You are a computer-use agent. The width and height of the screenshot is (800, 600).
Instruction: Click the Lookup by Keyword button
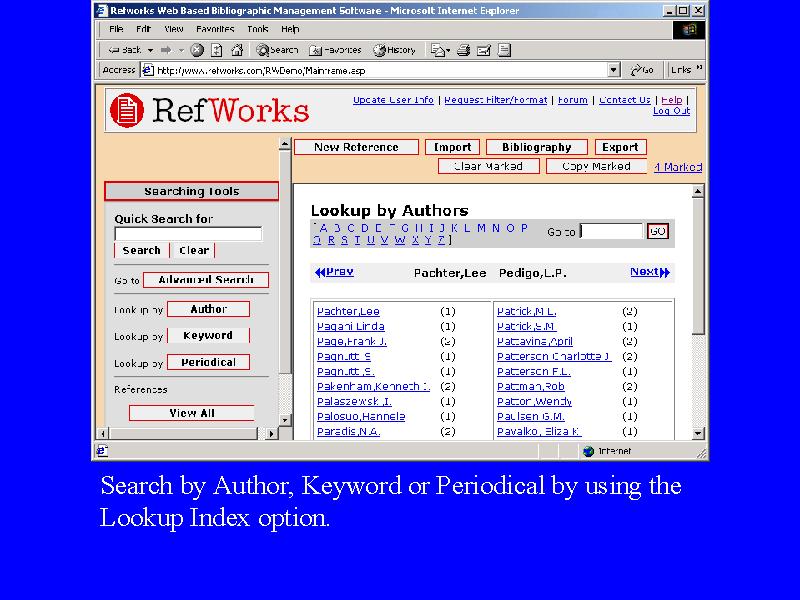208,336
